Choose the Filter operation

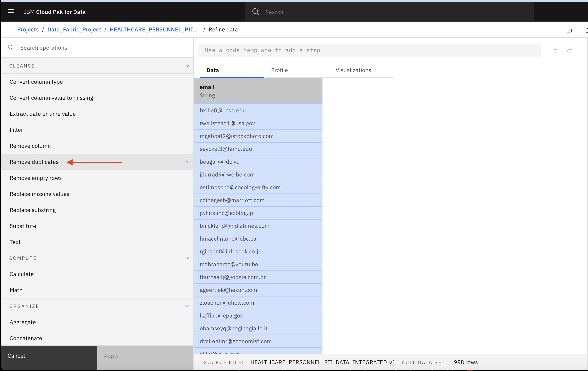click(x=97, y=130)
